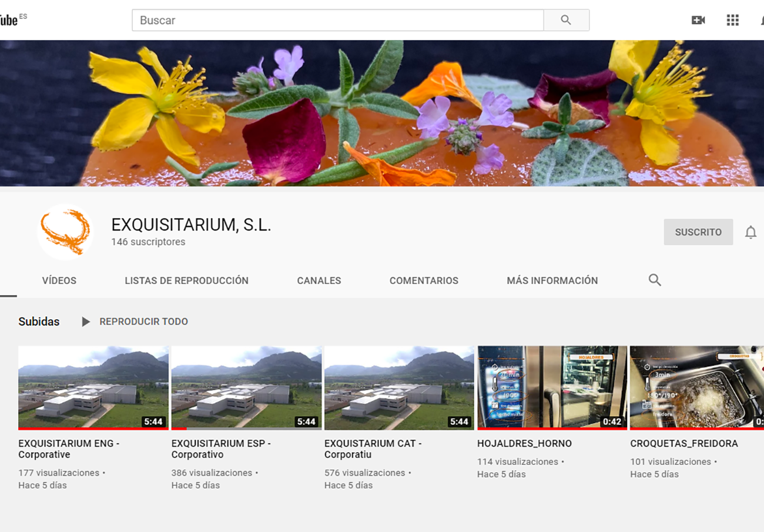764x532 pixels.
Task: Click the Exquisitarium orange channel avatar
Action: pyautogui.click(x=65, y=232)
